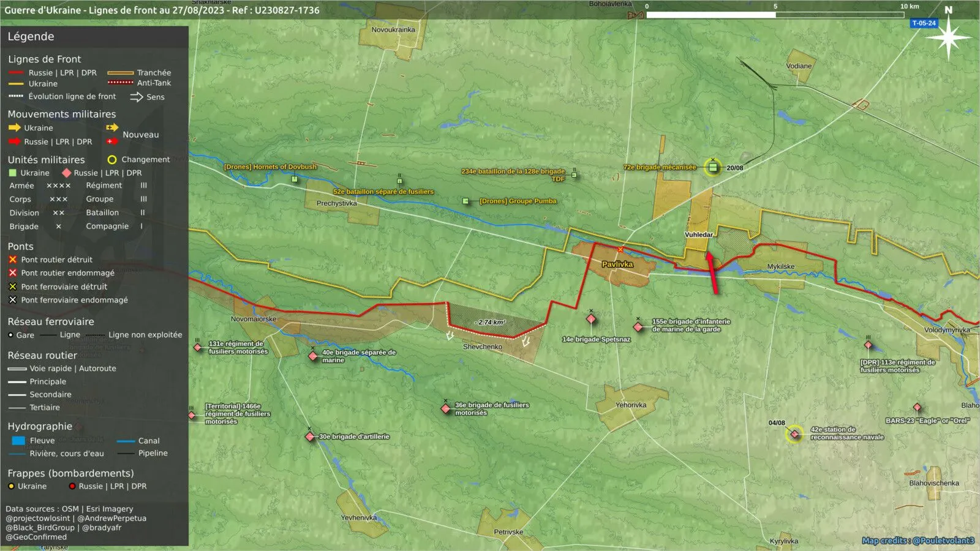The image size is (980, 551).
Task: Select the 1466e régiment territorial diamond marker
Action: click(192, 415)
